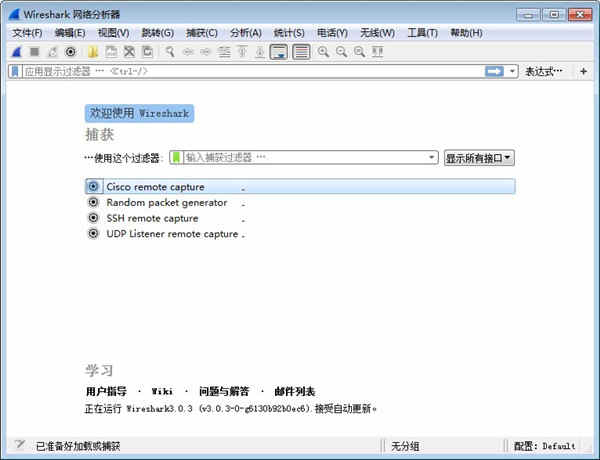Open the 邮件列表 link
Screen dimensions: 600x460
click(295, 391)
